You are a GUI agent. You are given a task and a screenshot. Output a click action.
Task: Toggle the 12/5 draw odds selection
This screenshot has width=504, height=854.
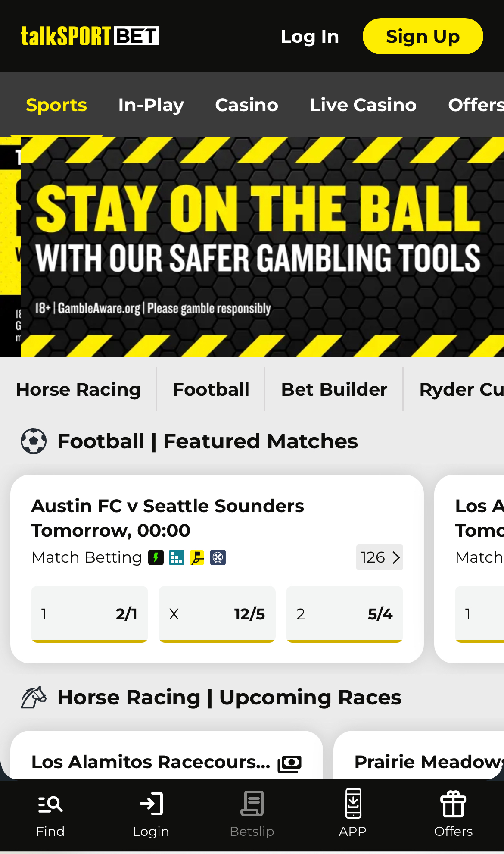217,614
